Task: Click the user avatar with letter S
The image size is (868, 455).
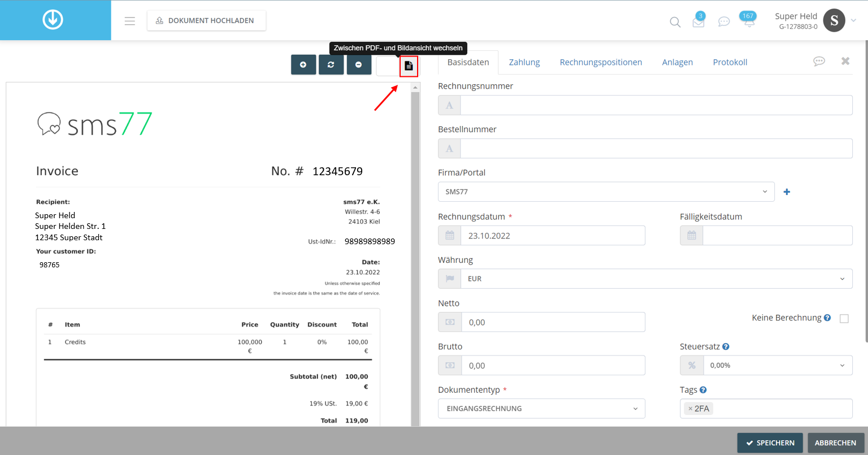Action: point(834,20)
